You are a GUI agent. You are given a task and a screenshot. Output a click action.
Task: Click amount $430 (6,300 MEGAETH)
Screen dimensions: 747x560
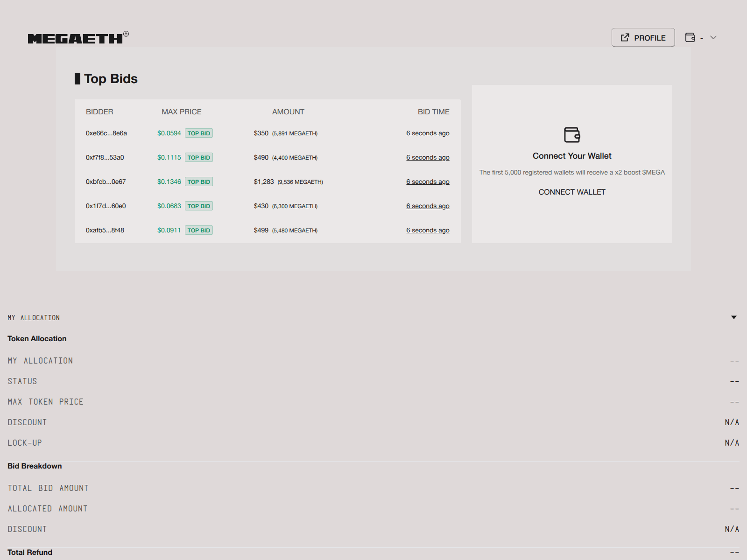click(x=286, y=206)
